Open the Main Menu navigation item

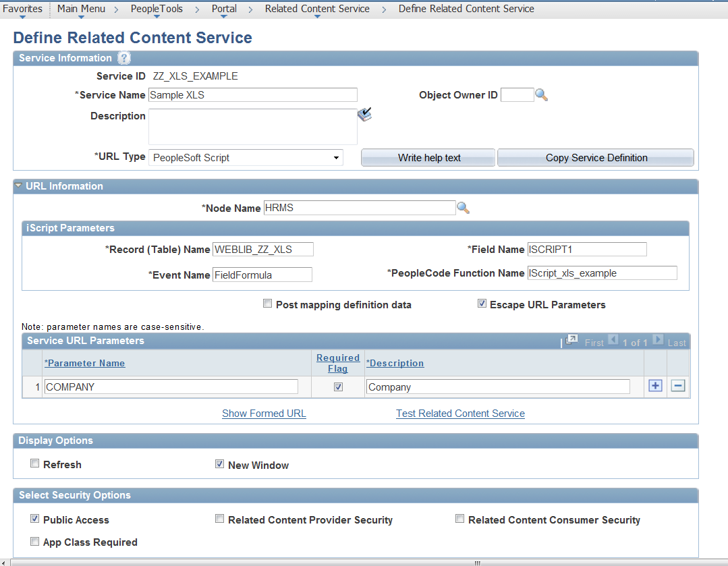[81, 9]
